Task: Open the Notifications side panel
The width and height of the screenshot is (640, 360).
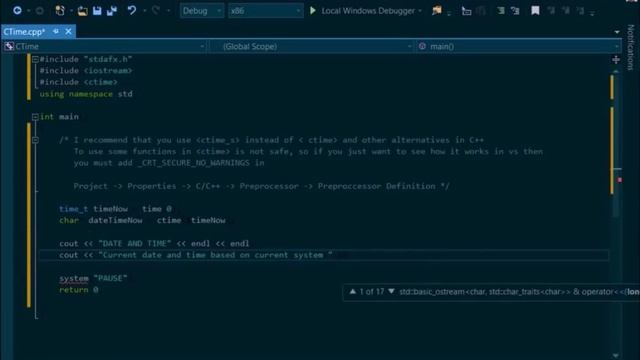Action: click(631, 47)
